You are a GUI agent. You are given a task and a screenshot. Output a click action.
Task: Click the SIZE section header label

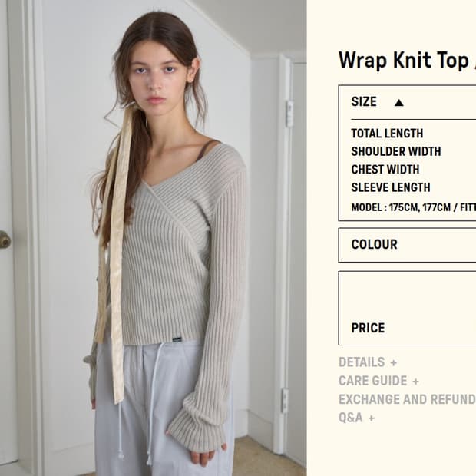[364, 101]
